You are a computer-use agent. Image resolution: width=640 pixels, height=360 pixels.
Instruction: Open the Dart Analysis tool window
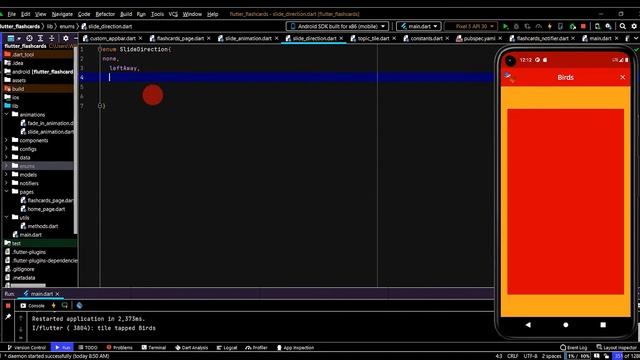point(191,347)
